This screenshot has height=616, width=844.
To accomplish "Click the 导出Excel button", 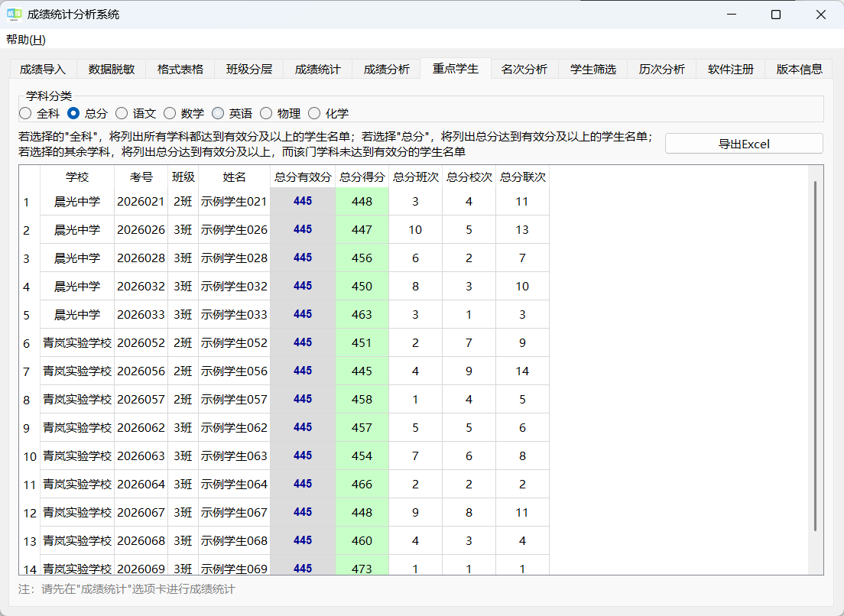I will click(744, 144).
